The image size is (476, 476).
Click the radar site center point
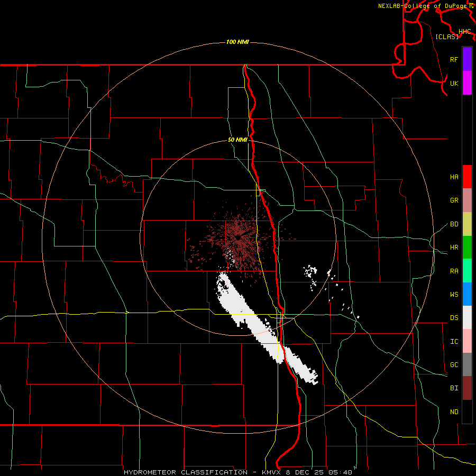pyautogui.click(x=239, y=238)
